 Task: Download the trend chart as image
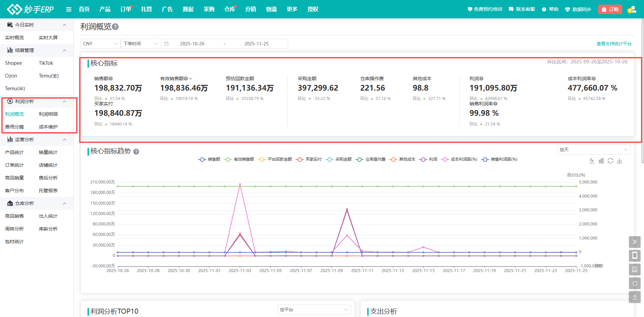[620, 161]
